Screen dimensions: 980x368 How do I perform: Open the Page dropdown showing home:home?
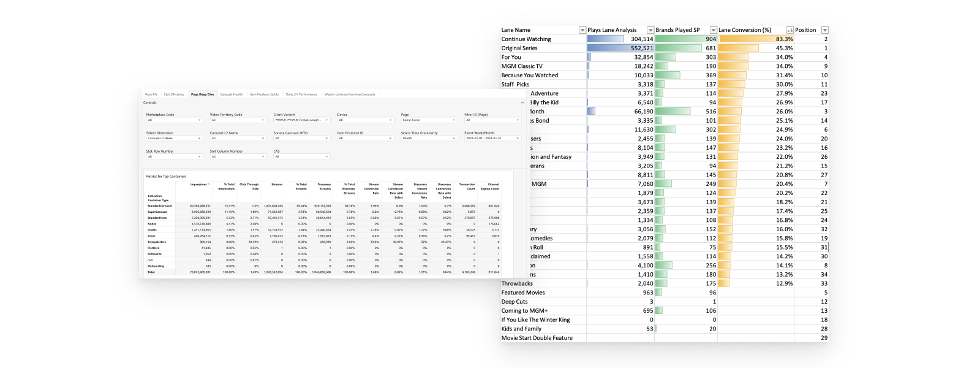click(429, 120)
